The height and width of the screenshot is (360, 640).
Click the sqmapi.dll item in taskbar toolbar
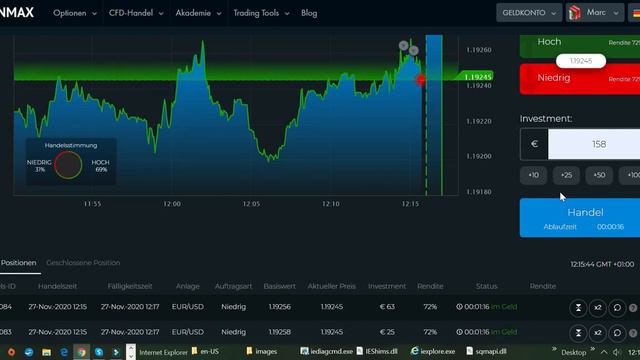(x=487, y=351)
